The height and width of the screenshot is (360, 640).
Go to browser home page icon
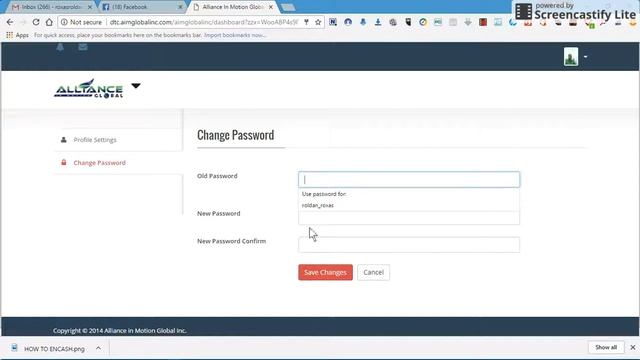tap(49, 22)
